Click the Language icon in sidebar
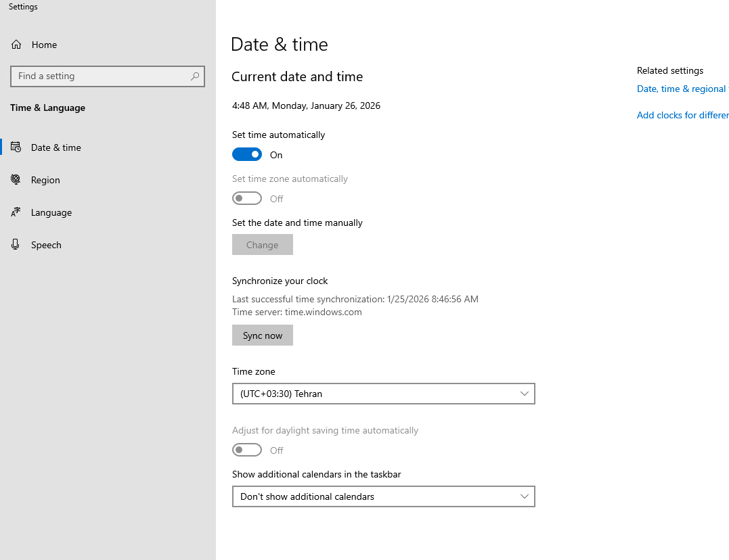The image size is (729, 560). point(16,212)
